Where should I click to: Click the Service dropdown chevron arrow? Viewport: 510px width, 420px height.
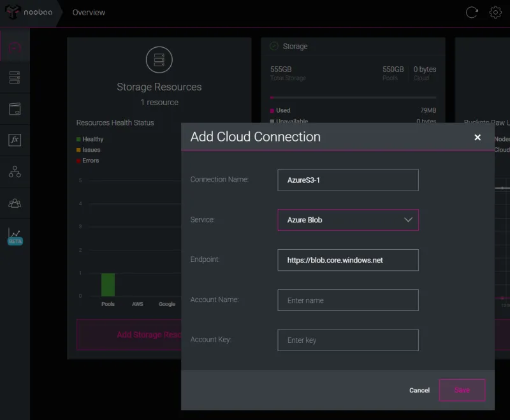[x=409, y=220]
